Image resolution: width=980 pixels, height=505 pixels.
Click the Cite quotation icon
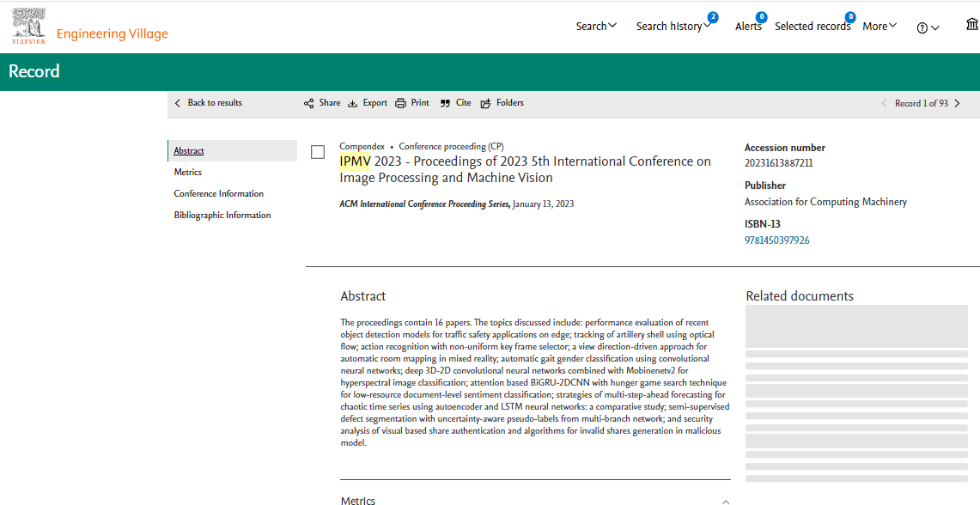coord(445,103)
